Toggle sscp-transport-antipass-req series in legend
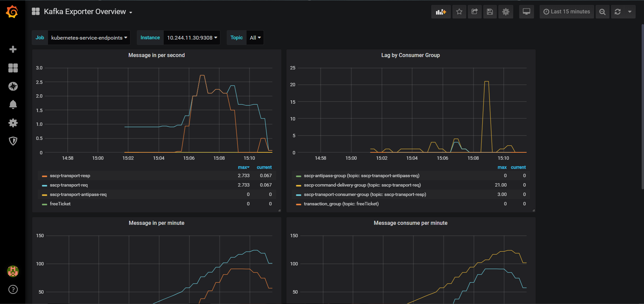The height and width of the screenshot is (304, 644). pos(78,195)
